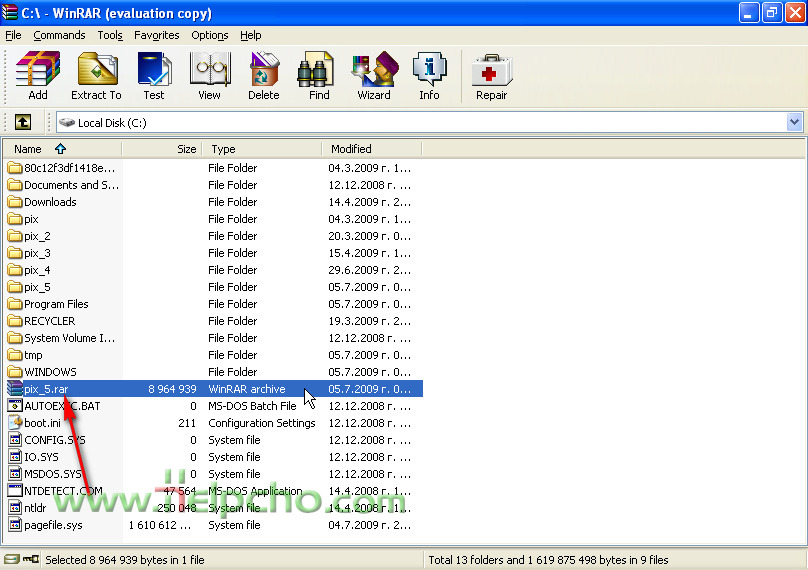Select the tmp folder name
Screen dimensions: 808x570
(x=33, y=355)
